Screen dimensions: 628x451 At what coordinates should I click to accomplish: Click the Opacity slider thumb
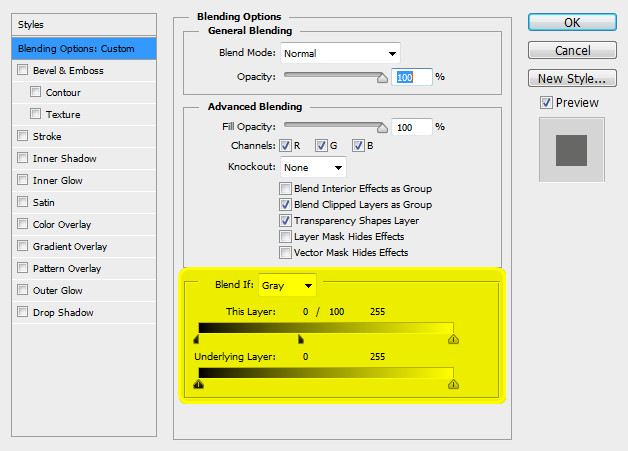point(382,76)
